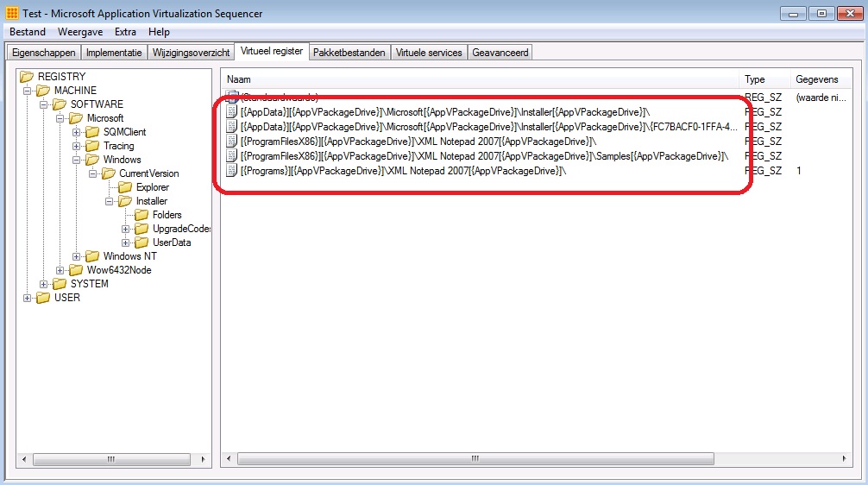Click the SQMClient folder icon

93,132
